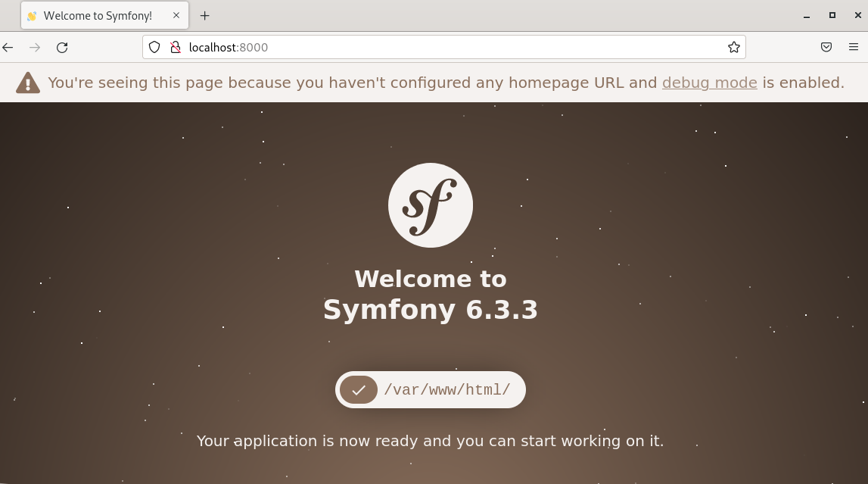Close the browser window
Image resolution: width=868 pixels, height=484 pixels.
[857, 15]
